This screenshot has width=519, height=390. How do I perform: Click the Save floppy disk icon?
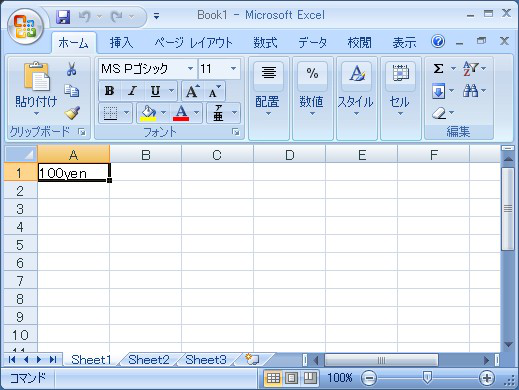coord(63,16)
